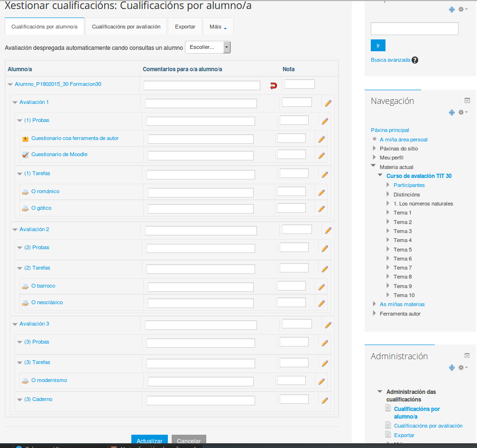Open the Escoller student dropdown
477x448 pixels.
point(207,47)
